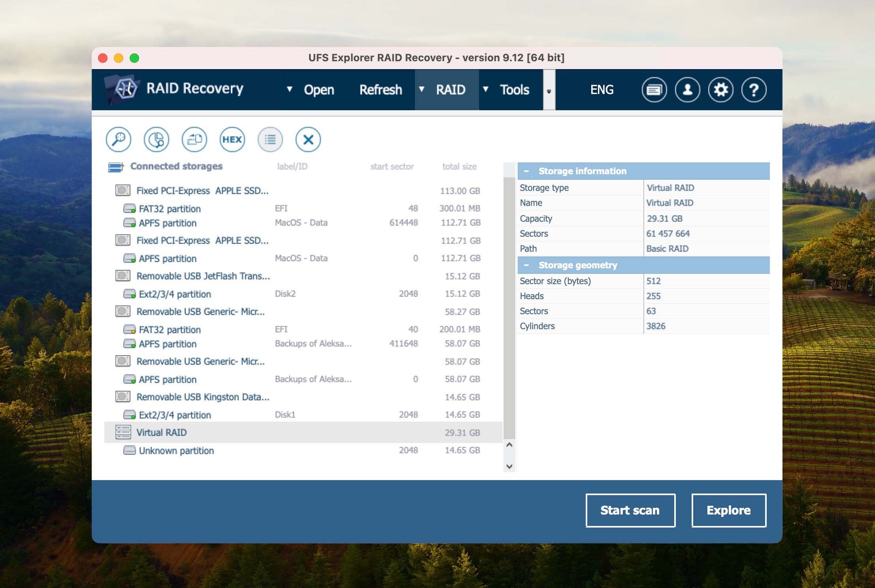Collapse the Storage geometry section

tap(526, 265)
